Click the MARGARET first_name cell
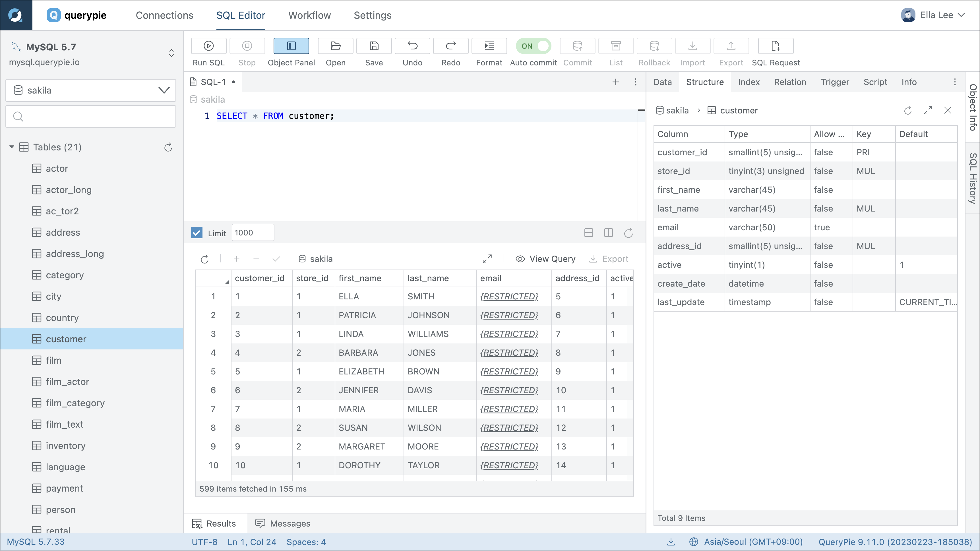980x551 pixels. [369, 446]
